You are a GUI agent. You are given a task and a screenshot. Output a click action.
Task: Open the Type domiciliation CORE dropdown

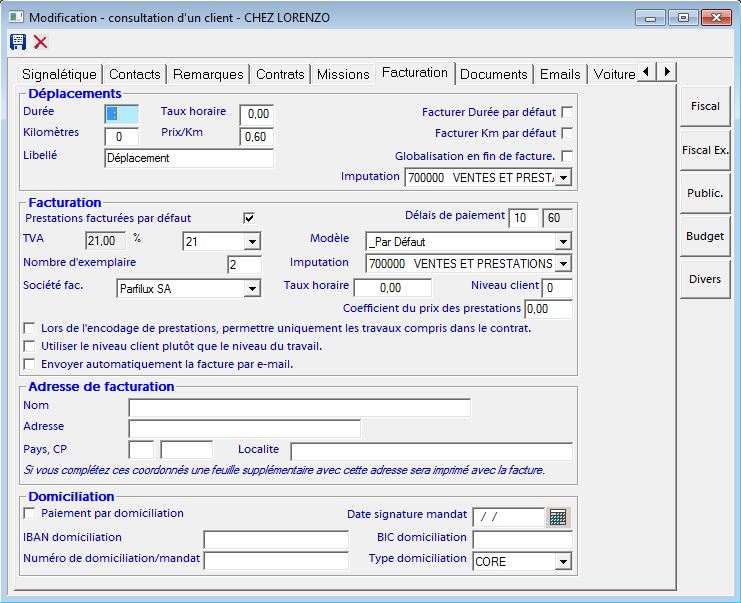pyautogui.click(x=563, y=562)
